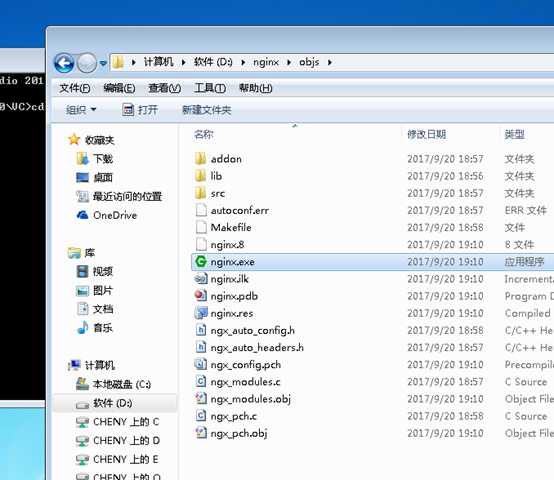Click the Back navigation arrow button
The width and height of the screenshot is (554, 480).
point(64,63)
